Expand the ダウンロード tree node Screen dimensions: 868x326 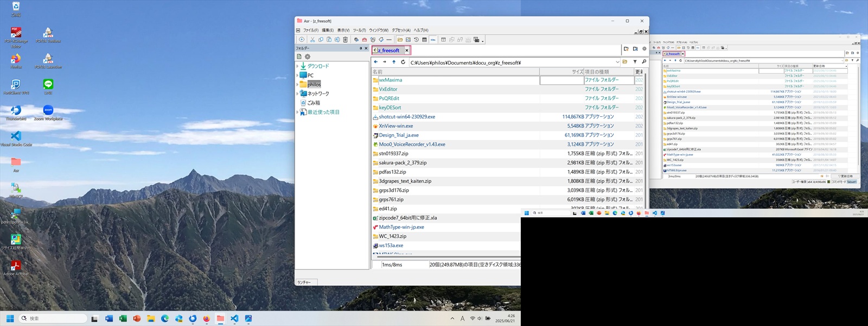[297, 66]
